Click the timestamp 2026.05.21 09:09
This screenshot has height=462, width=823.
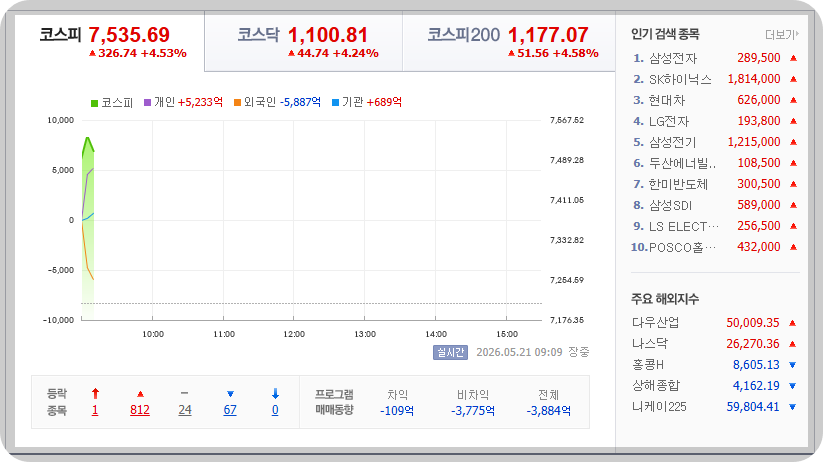(x=519, y=352)
